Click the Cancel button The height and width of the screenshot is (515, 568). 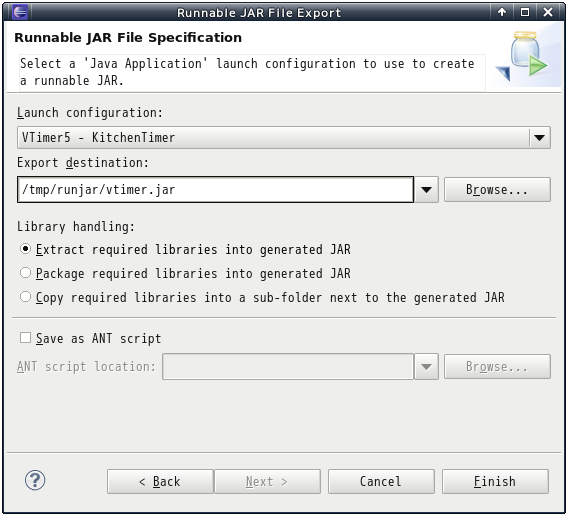click(x=381, y=481)
